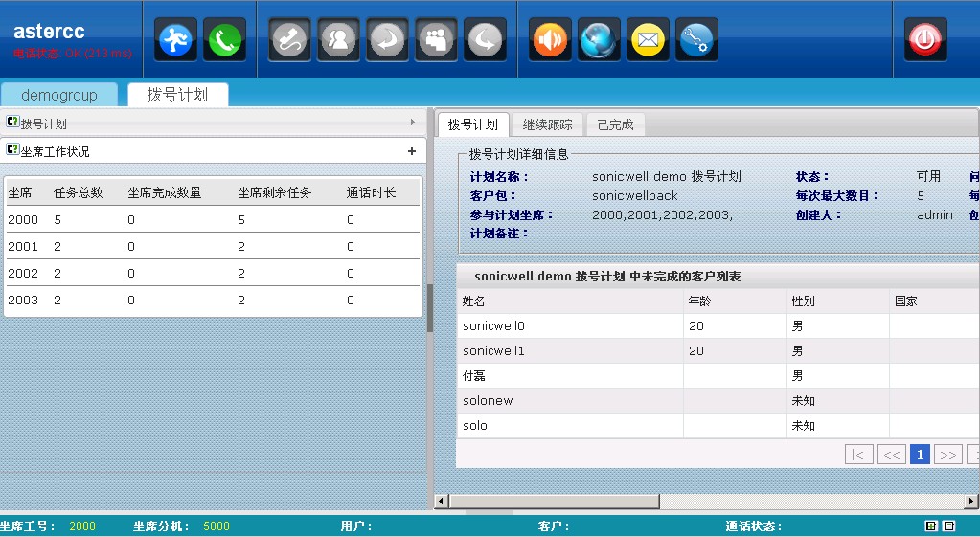Open the blue globe icon

[x=599, y=40]
